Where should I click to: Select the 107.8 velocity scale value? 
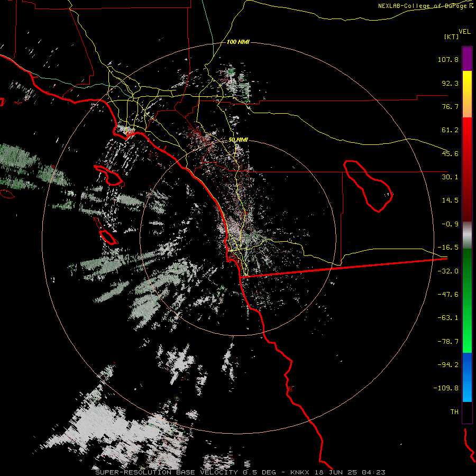[x=448, y=59]
